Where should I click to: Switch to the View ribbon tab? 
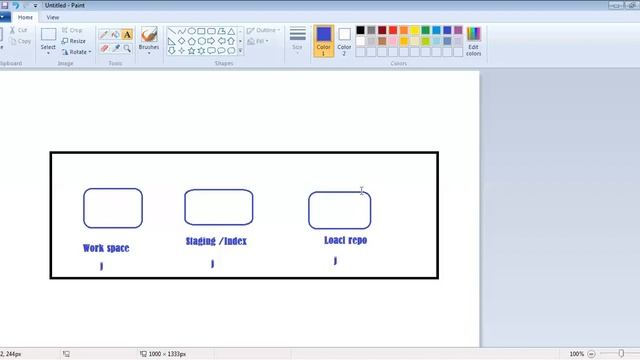click(x=53, y=18)
